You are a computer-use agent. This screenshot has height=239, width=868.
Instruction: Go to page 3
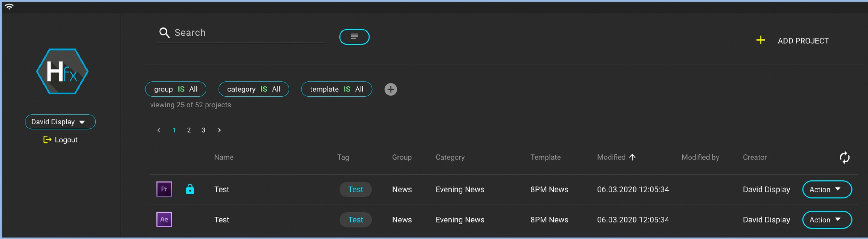click(203, 130)
